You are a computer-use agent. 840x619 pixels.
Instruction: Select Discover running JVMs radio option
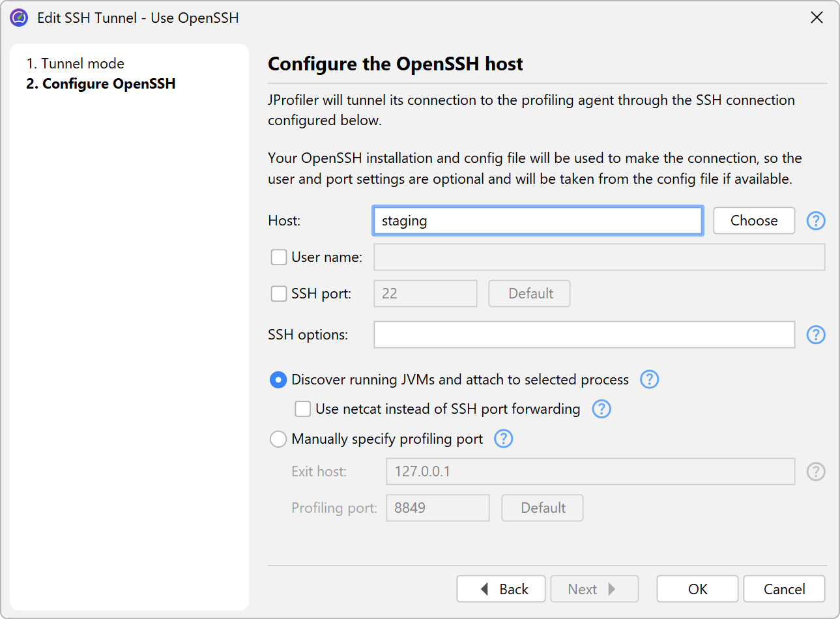point(278,380)
